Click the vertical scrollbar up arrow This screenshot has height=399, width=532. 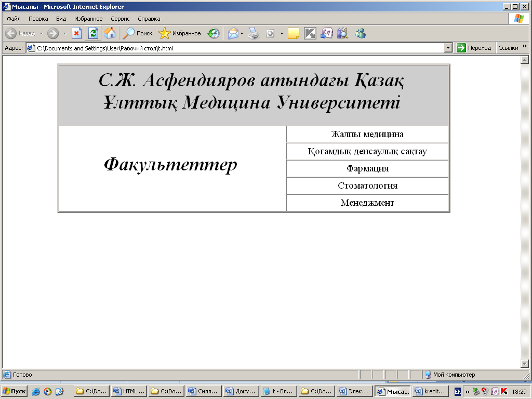coord(525,60)
